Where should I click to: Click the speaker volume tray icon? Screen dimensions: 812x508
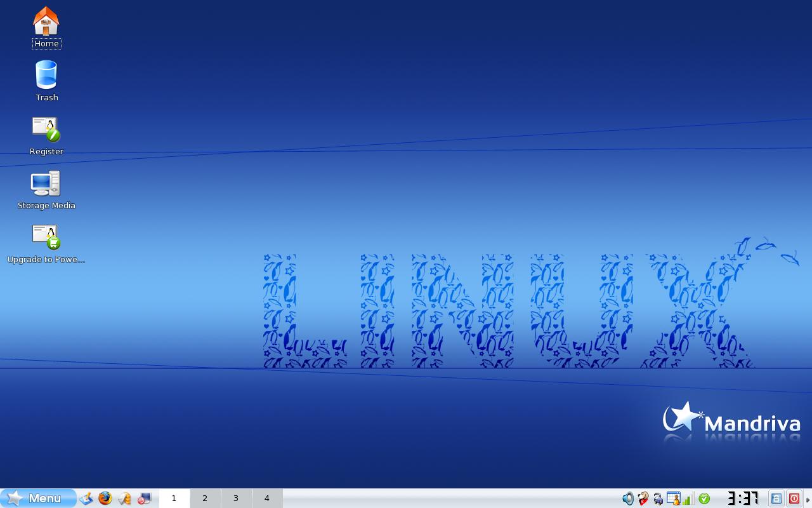point(628,498)
